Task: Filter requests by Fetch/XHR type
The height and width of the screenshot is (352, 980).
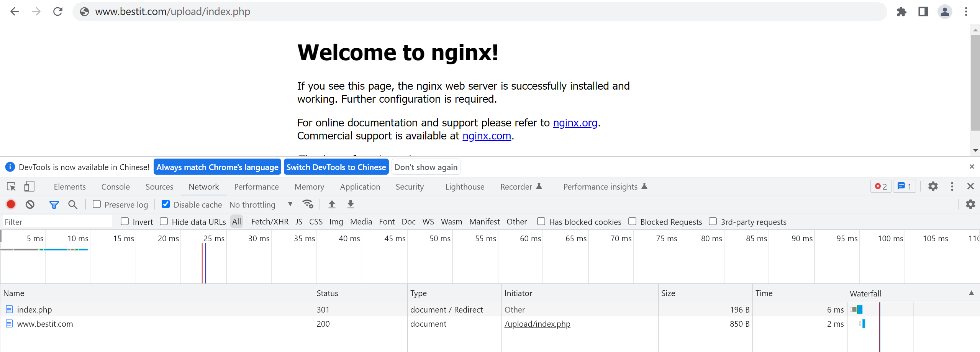Action: (x=270, y=222)
